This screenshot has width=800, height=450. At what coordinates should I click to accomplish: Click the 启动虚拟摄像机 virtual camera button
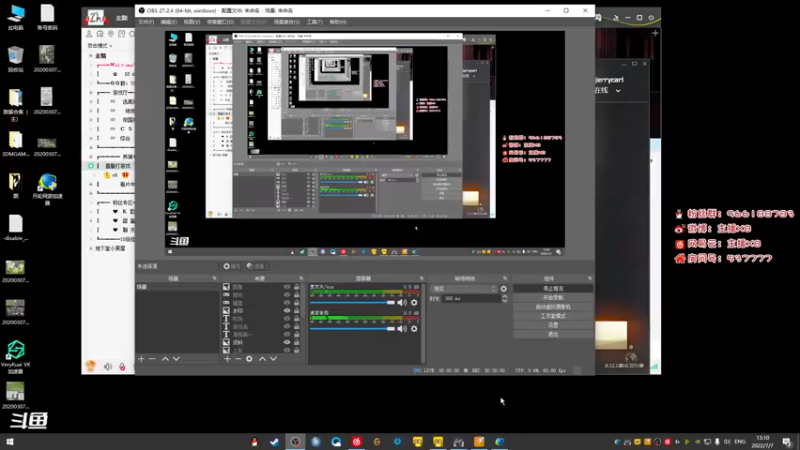[x=553, y=307]
